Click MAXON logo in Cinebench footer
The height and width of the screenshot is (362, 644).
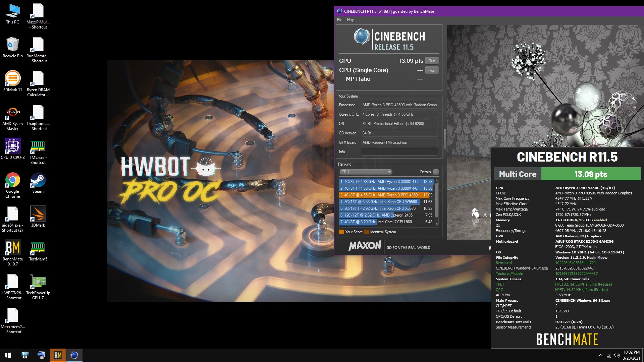coord(365,246)
